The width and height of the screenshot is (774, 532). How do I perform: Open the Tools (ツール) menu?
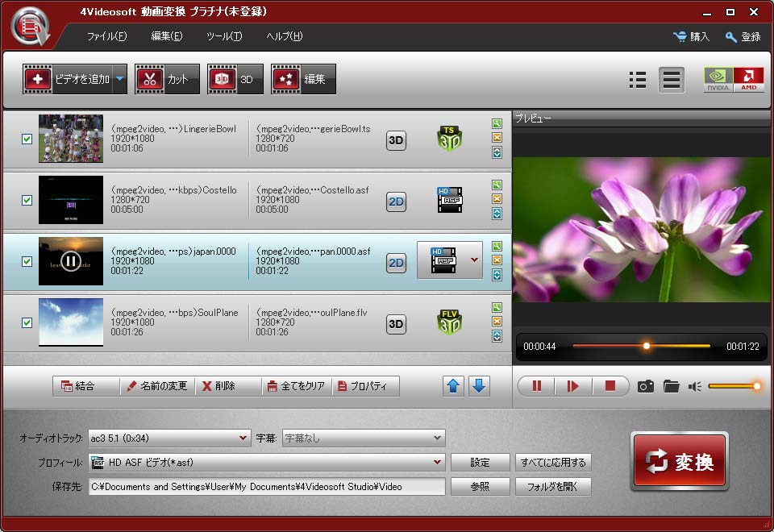tap(224, 36)
